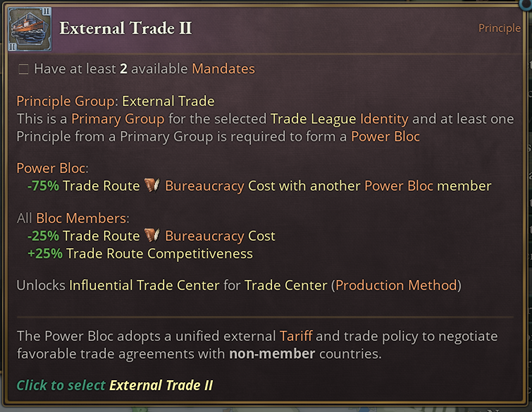Viewport: 532px width, 412px height.
Task: Toggle the available Mandates requirement checkbox
Action: point(24,69)
